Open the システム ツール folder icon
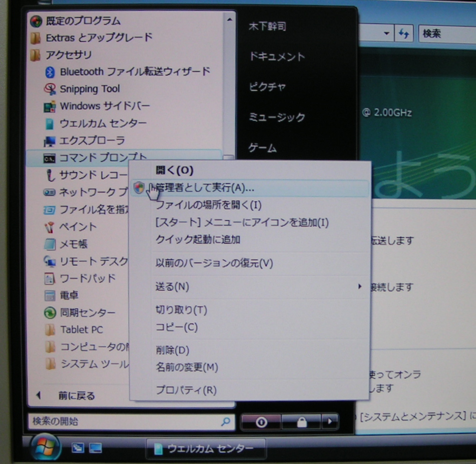The width and height of the screenshot is (476, 464). click(51, 364)
